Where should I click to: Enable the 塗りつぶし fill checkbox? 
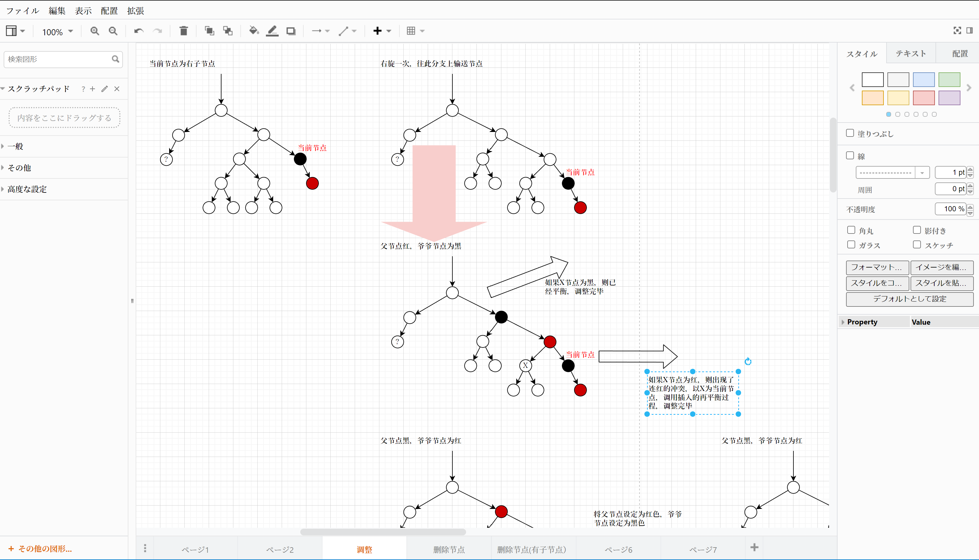850,133
